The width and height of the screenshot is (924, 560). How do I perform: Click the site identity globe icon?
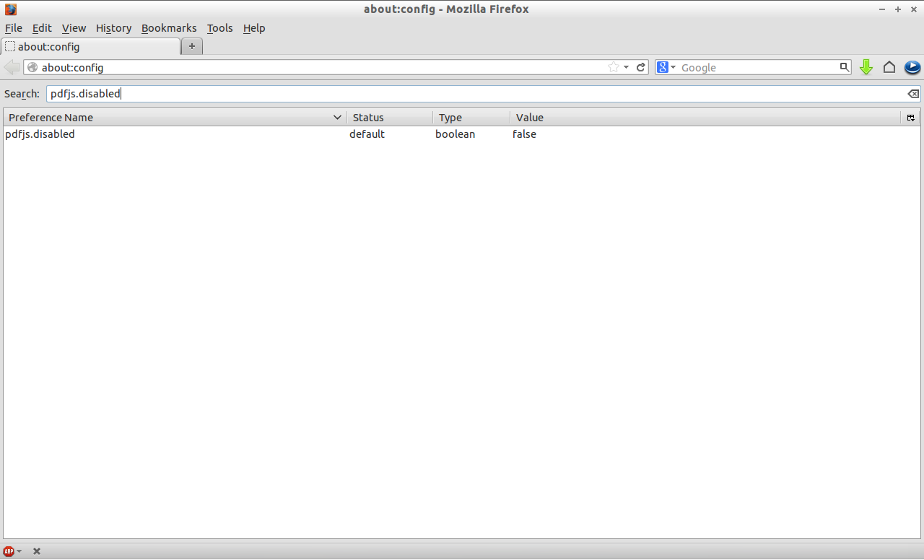tap(32, 67)
